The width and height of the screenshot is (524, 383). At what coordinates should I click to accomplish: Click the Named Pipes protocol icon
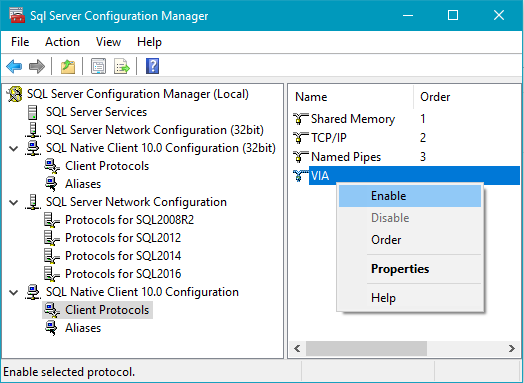(x=300, y=157)
